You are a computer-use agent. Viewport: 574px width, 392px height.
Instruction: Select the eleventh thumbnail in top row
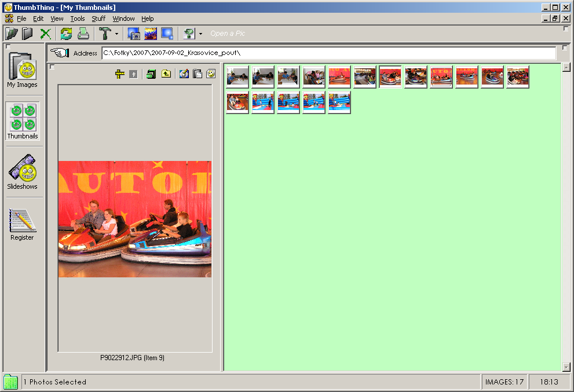pyautogui.click(x=492, y=77)
